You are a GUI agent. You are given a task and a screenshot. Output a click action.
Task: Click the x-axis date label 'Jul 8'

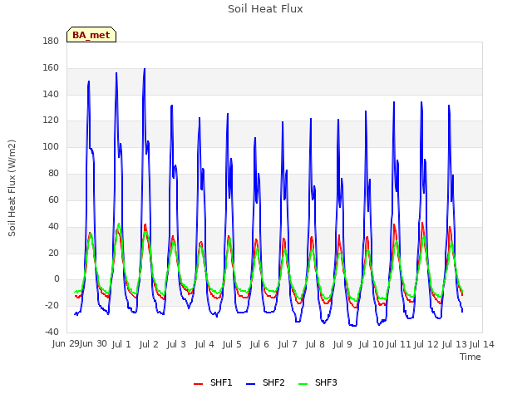315,344
